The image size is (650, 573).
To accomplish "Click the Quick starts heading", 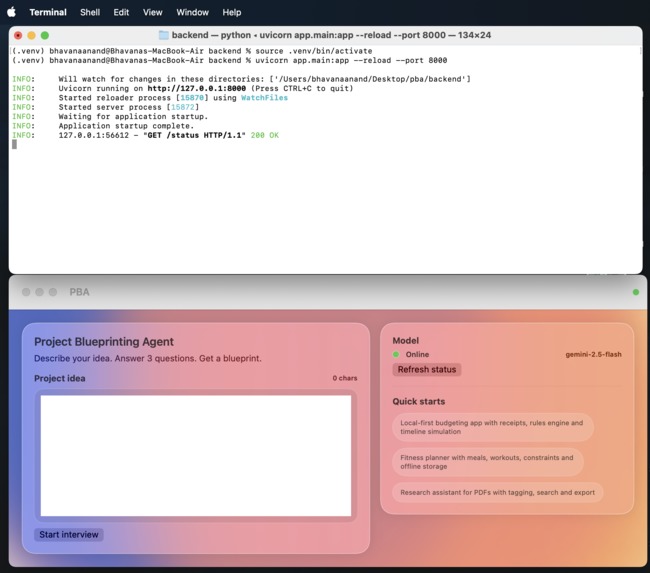I will [419, 401].
